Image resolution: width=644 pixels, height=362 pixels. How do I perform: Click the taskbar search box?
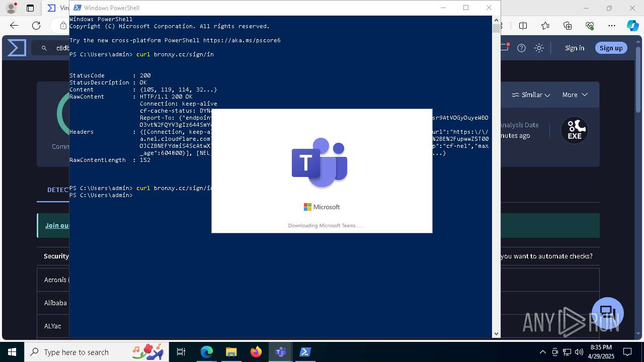[x=98, y=352]
